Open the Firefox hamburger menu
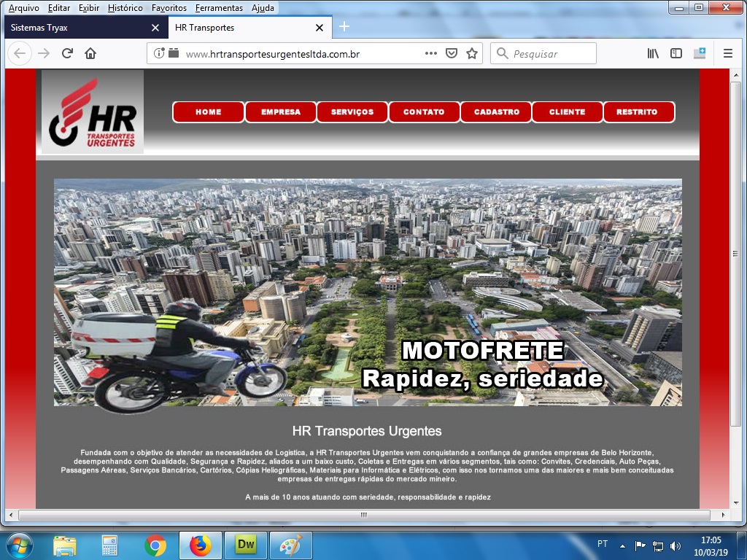This screenshot has height=560, width=747. click(x=727, y=53)
